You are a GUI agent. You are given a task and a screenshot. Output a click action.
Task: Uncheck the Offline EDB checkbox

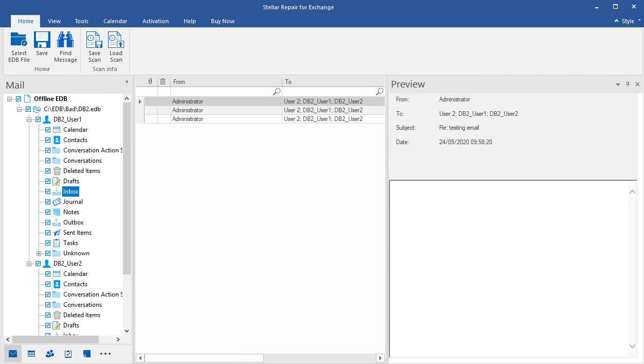[19, 99]
